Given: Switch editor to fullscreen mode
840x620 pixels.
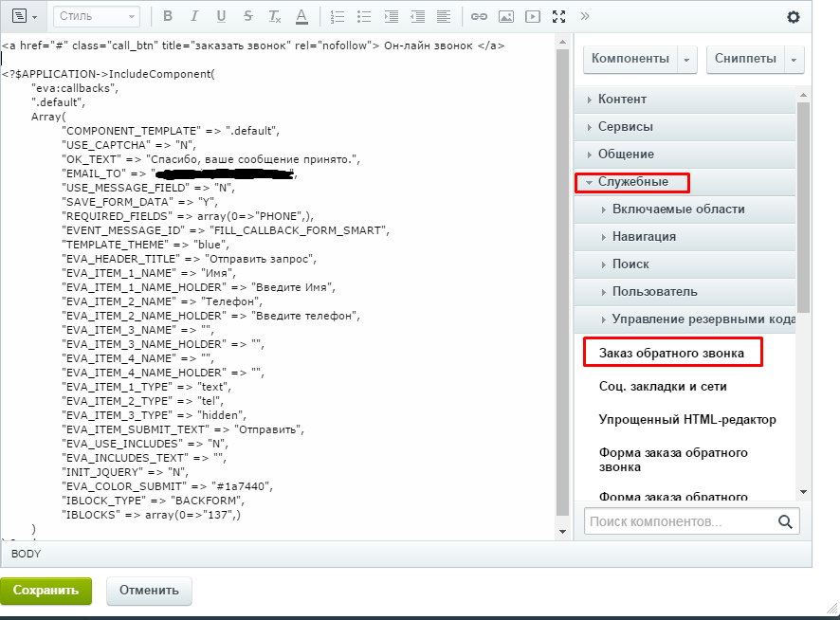Looking at the screenshot, I should click(559, 17).
